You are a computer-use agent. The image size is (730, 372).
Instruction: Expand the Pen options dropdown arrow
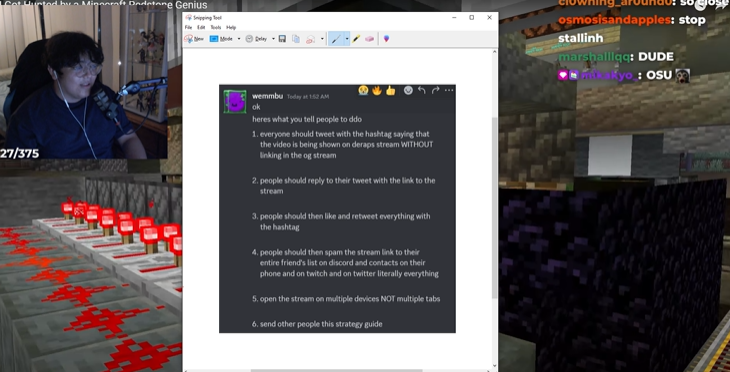tap(347, 39)
